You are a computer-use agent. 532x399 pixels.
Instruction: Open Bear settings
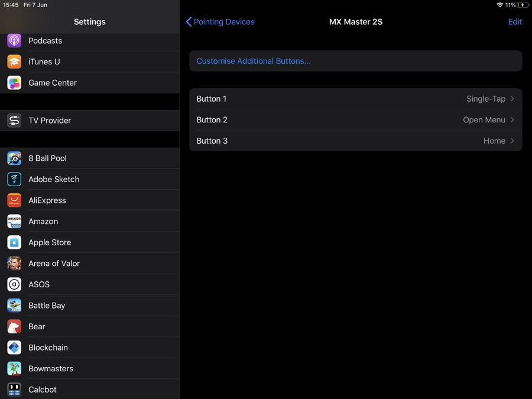coord(90,326)
